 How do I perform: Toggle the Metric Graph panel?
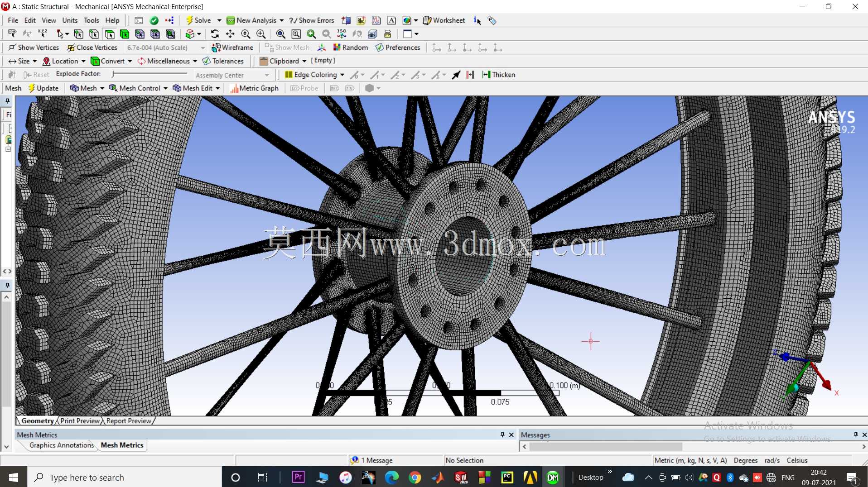coord(254,88)
